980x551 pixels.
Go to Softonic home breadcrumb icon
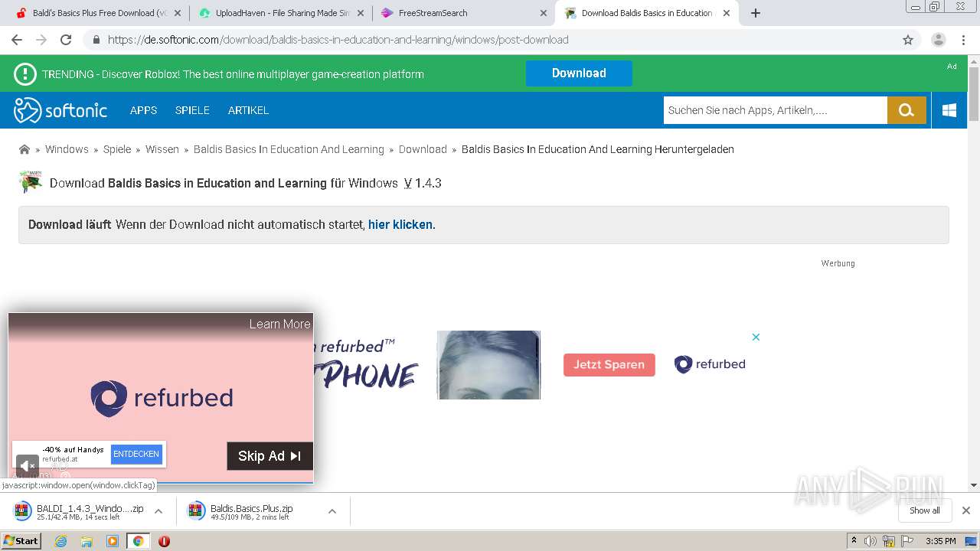[24, 149]
